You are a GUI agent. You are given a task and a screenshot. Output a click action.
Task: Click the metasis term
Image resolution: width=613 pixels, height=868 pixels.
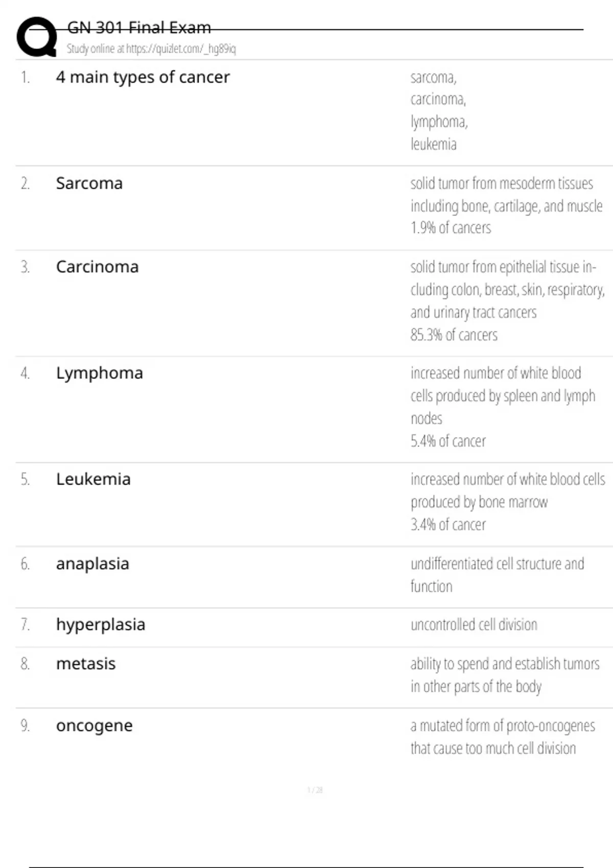coord(86,664)
